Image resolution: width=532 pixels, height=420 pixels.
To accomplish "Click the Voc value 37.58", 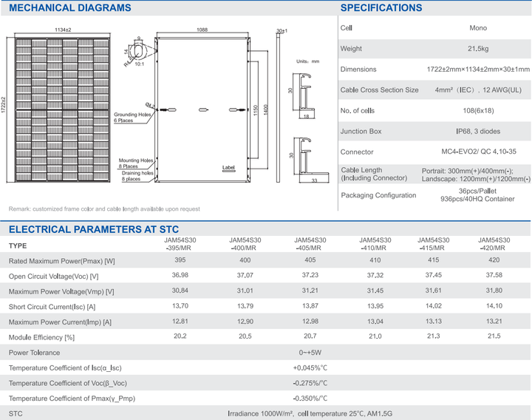I will (494, 275).
